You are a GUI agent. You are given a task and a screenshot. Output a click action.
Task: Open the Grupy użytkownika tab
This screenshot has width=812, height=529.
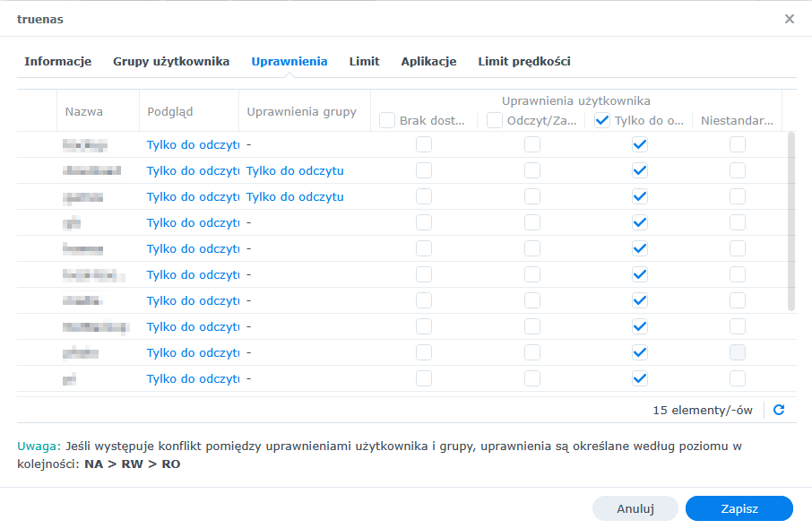tap(171, 62)
